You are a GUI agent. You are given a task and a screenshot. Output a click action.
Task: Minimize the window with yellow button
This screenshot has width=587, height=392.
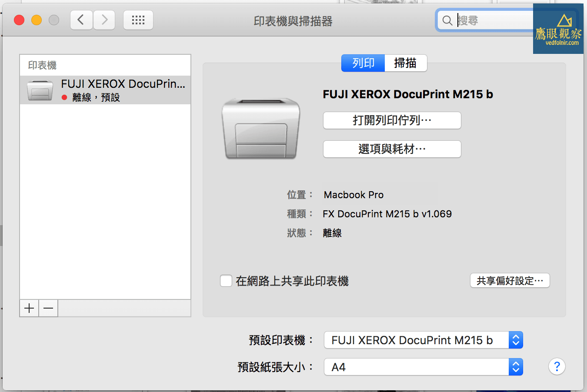37,20
